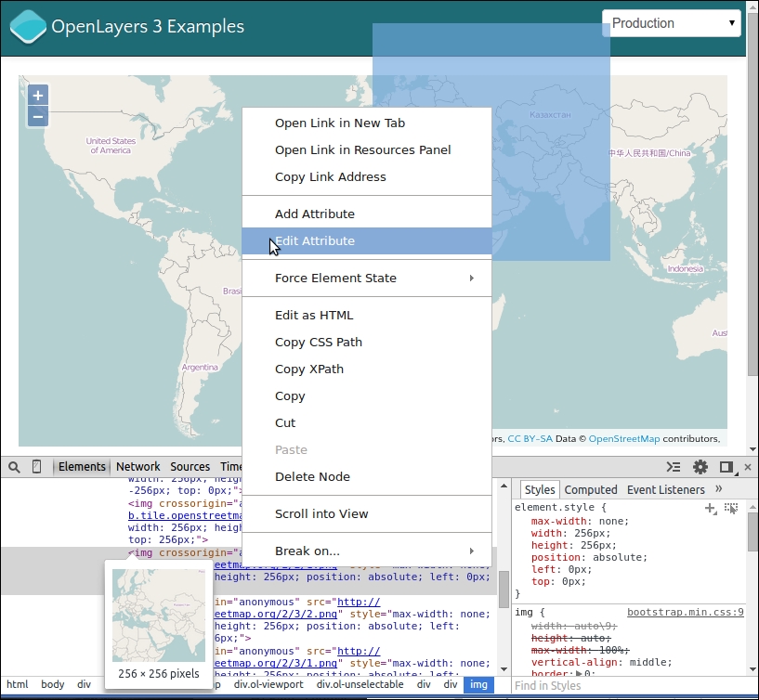Expand the 'Force Element State' submenu

(335, 278)
